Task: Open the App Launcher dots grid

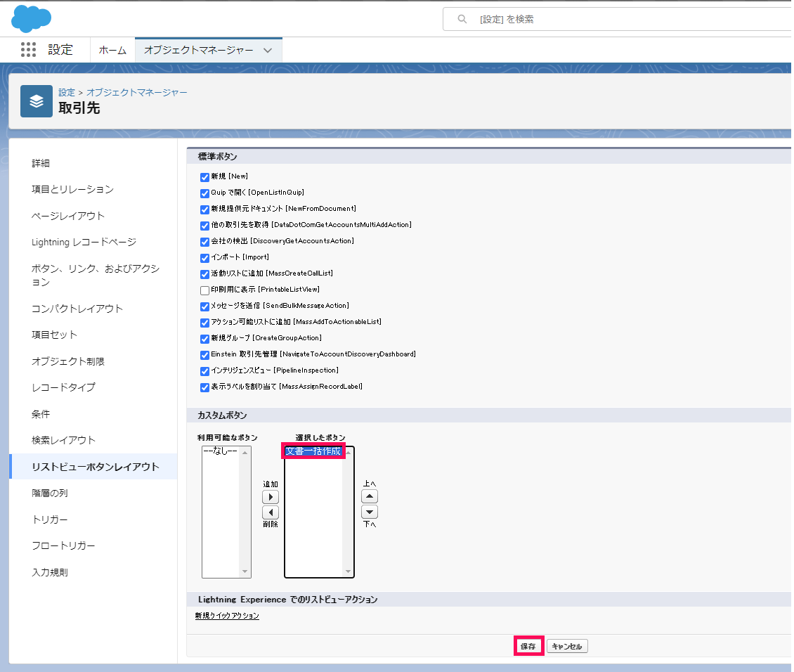Action: click(x=28, y=50)
